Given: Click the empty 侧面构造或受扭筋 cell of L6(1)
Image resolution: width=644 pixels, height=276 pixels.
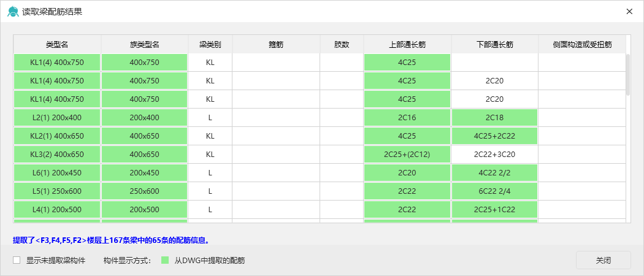Looking at the screenshot, I should pyautogui.click(x=583, y=173).
